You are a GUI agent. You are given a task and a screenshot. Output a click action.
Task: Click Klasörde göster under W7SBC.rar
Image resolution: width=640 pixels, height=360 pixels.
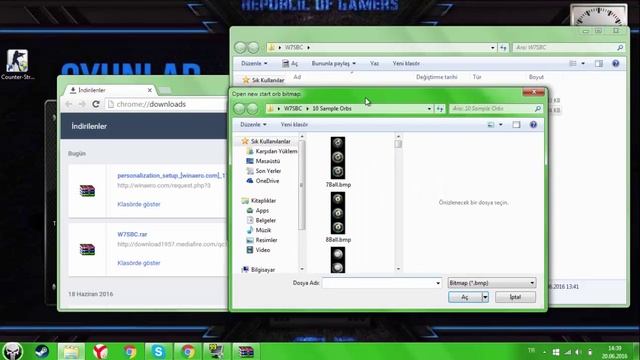click(x=139, y=263)
